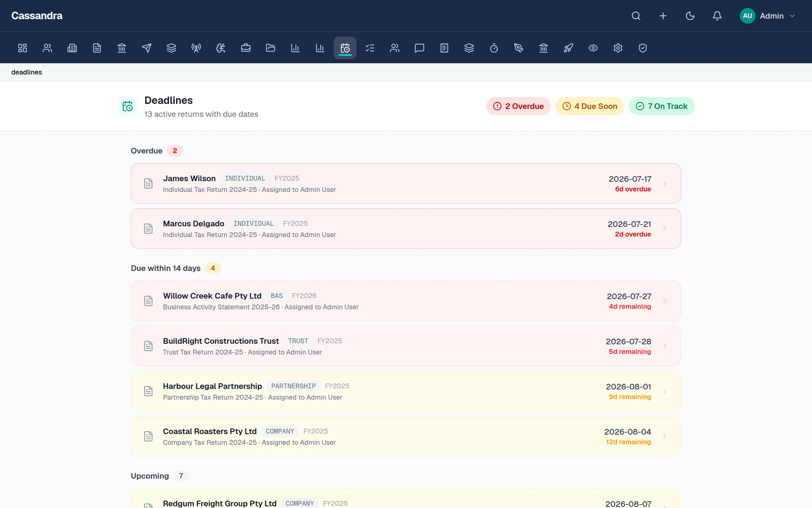This screenshot has height=508, width=812.
Task: Click the BAS tag on Willow Creek row
Action: (276, 296)
